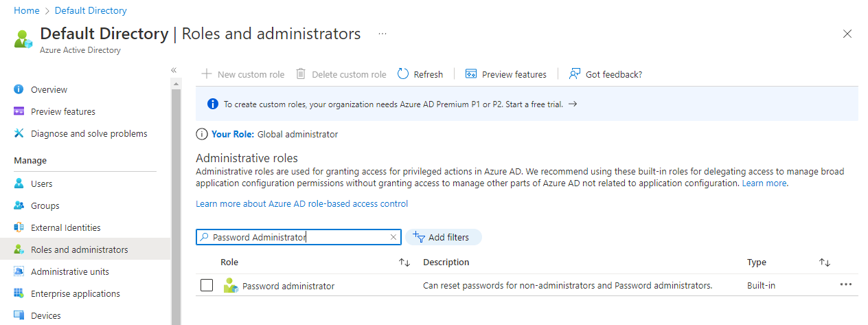Sort roles by the Role column arrows
This screenshot has width=868, height=325.
pyautogui.click(x=404, y=262)
